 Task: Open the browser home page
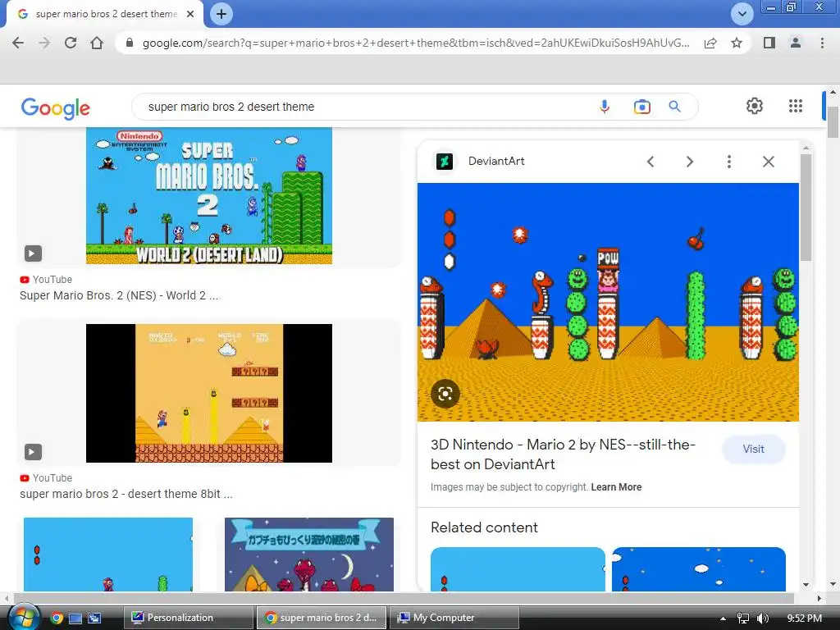point(97,43)
